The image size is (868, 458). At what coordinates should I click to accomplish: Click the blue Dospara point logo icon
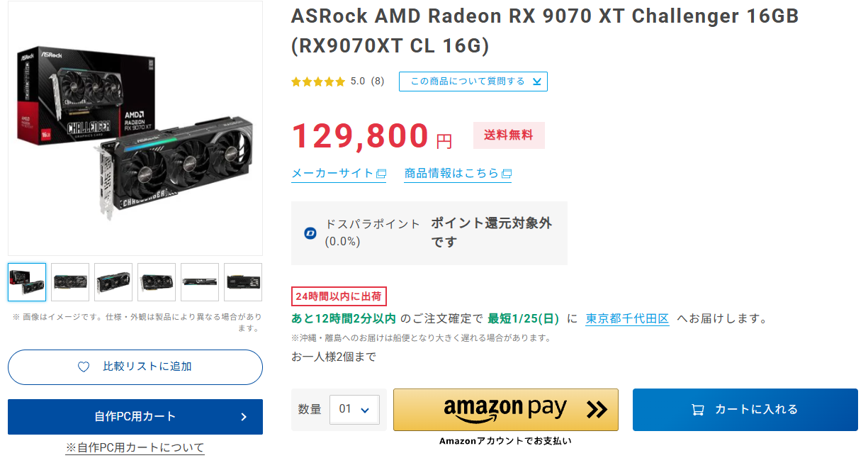coord(310,233)
